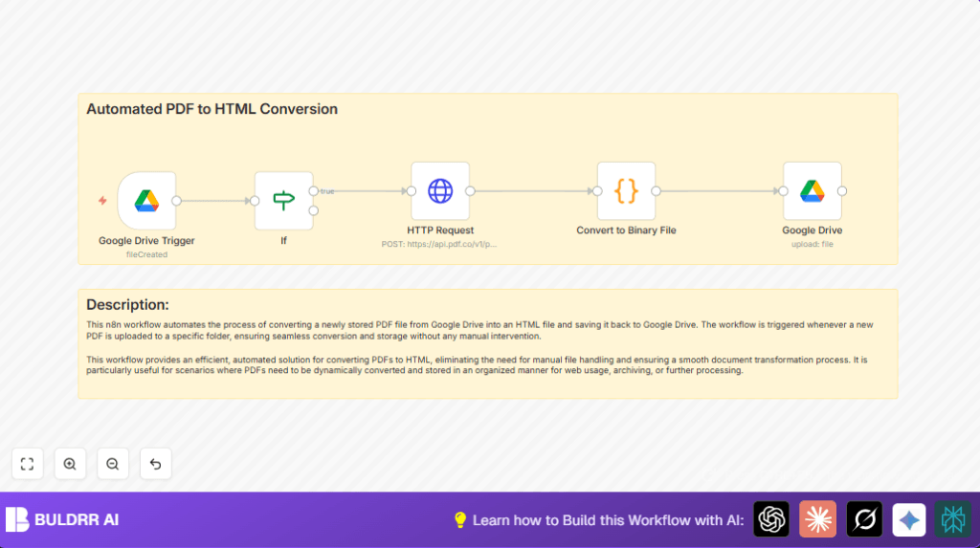Click 'Automated PDF to HTML Conversion' title
Image resolution: width=980 pixels, height=548 pixels.
tap(212, 109)
